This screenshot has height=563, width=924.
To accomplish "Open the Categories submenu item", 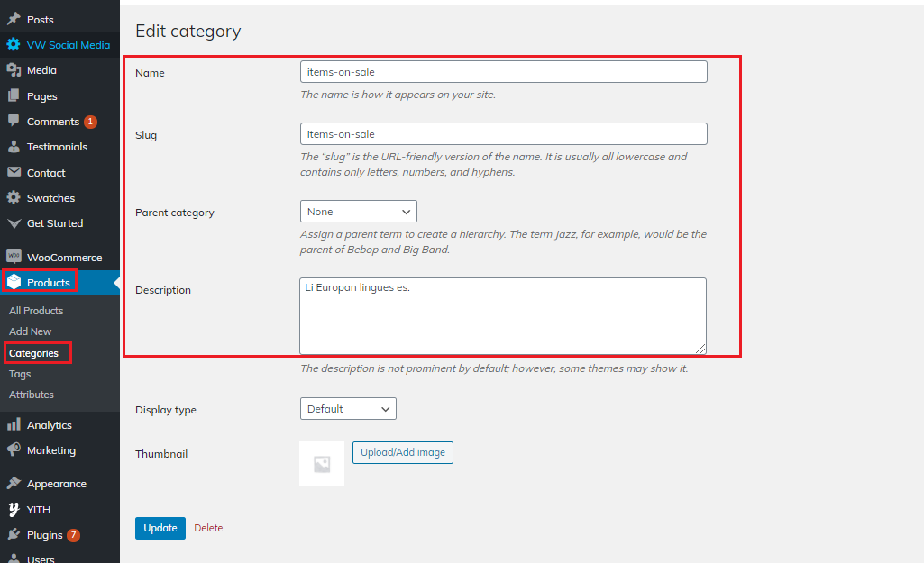I will point(33,353).
